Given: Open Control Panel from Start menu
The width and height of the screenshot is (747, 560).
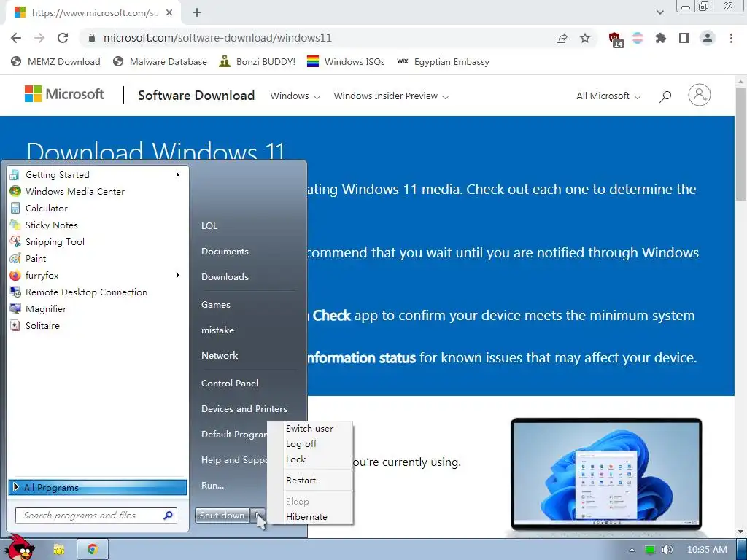Looking at the screenshot, I should click(230, 384).
